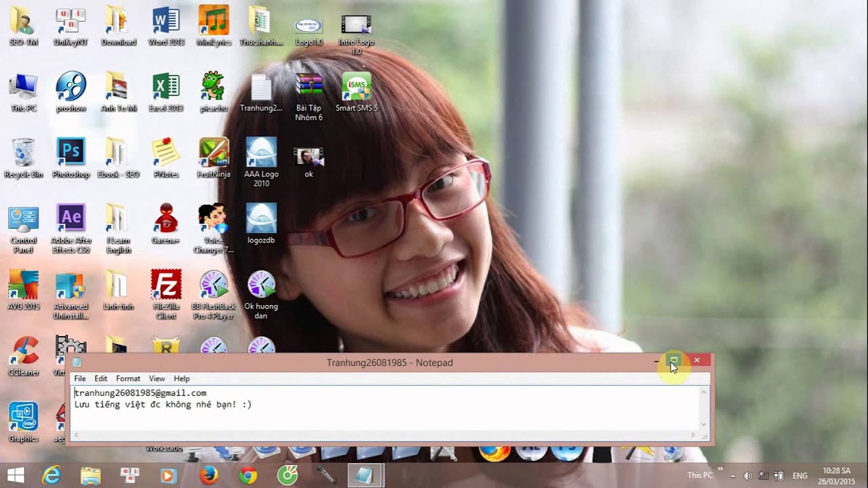Open the Photoshop desktop shortcut
Image resolution: width=868 pixels, height=488 pixels.
pyautogui.click(x=71, y=157)
